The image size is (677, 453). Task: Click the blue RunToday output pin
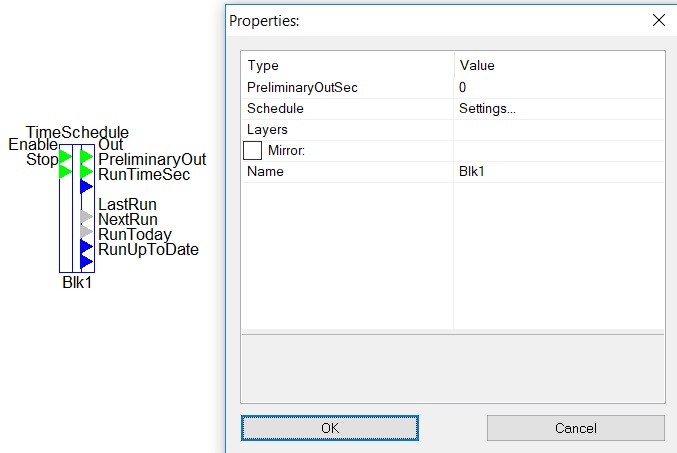86,247
